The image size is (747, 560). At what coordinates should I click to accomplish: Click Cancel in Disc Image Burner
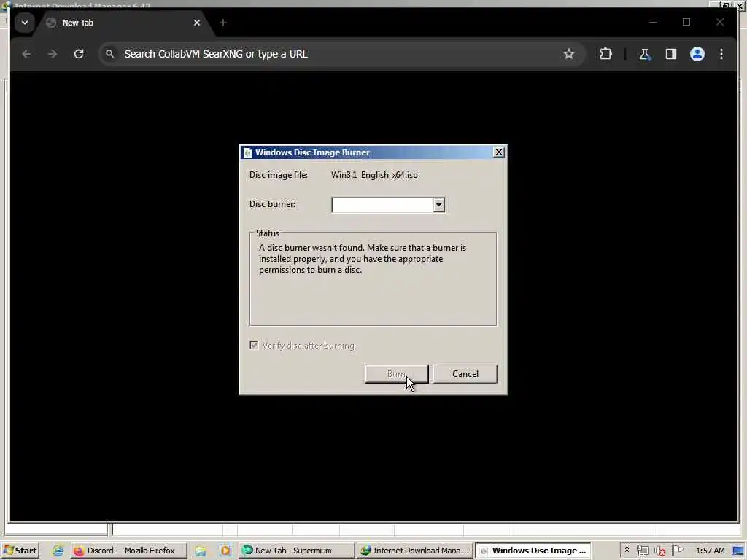click(x=465, y=374)
